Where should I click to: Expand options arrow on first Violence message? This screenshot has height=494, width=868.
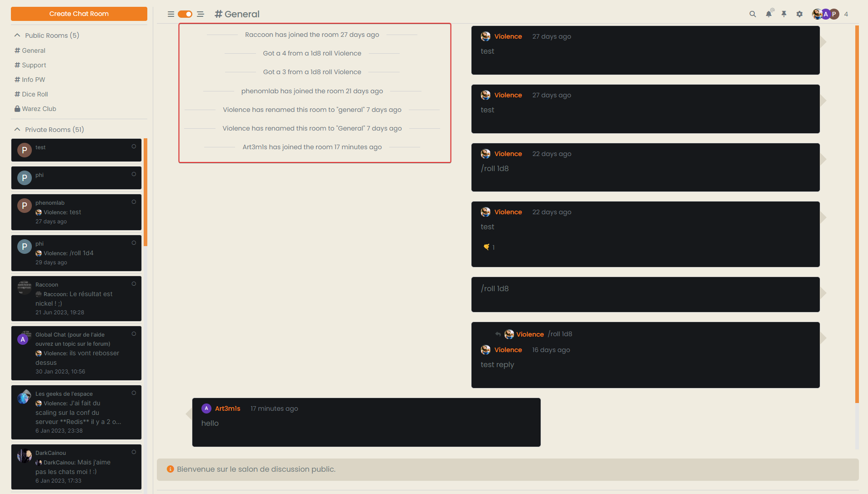(x=823, y=42)
